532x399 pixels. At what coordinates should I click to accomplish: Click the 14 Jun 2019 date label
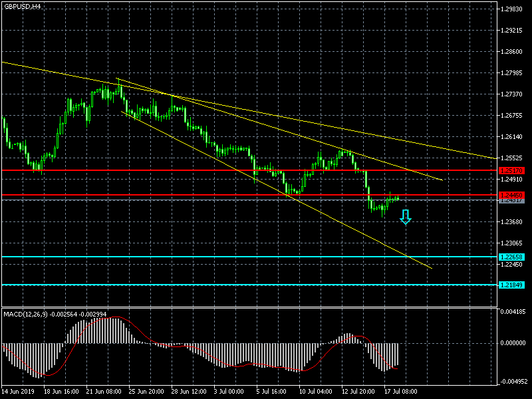[18, 391]
